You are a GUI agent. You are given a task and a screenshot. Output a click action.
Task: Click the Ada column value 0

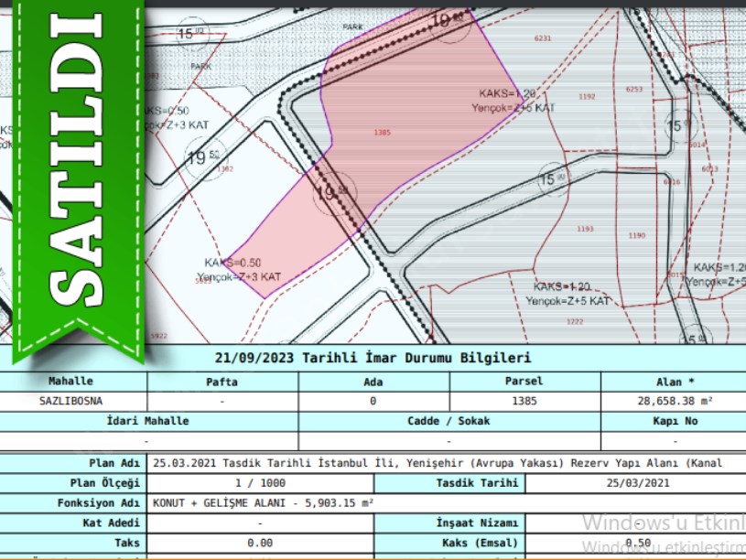click(x=373, y=401)
